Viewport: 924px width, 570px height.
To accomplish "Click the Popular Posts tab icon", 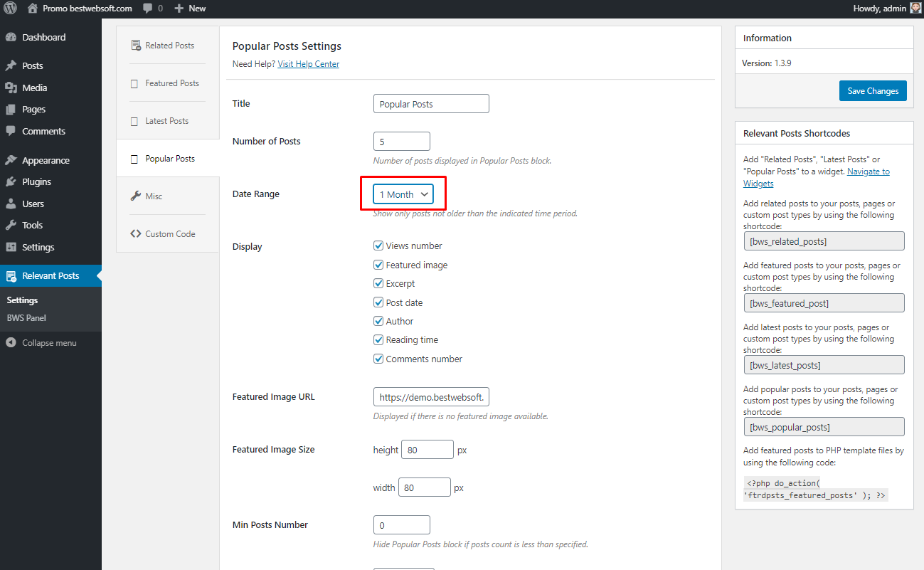I will pyautogui.click(x=134, y=159).
